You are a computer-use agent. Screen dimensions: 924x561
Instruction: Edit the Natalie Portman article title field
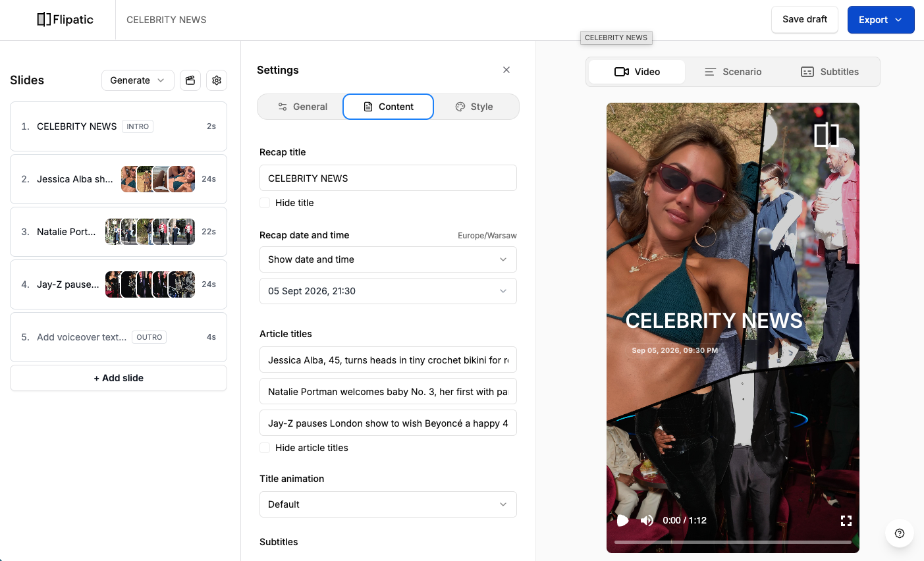coord(388,391)
